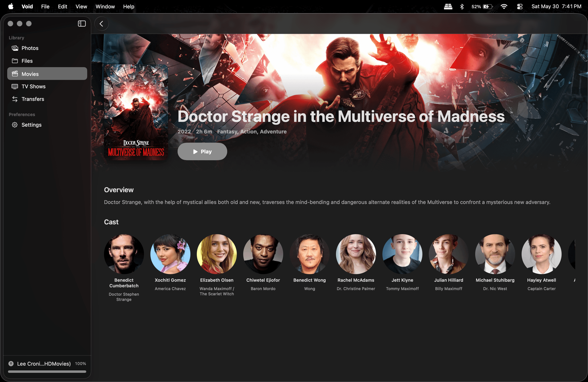Screen dimensions: 588x382
Task: Open the TV Shows screen icon
Action: point(15,86)
